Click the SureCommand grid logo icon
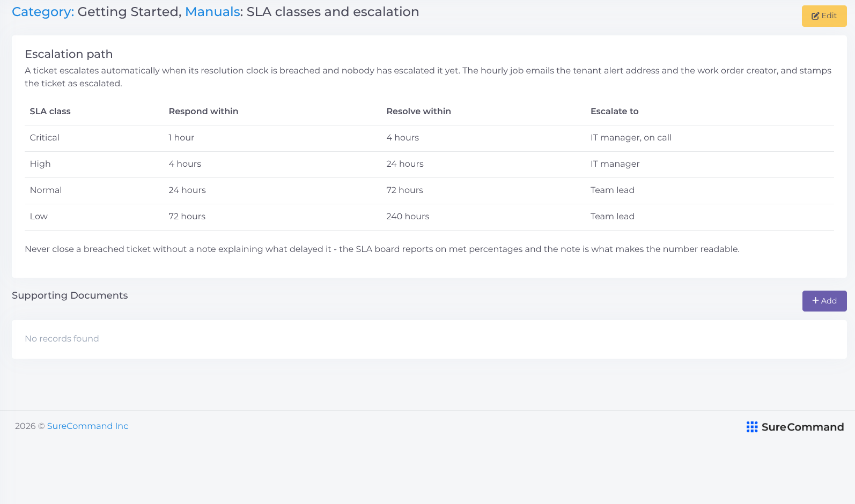The width and height of the screenshot is (855, 504). 752,427
